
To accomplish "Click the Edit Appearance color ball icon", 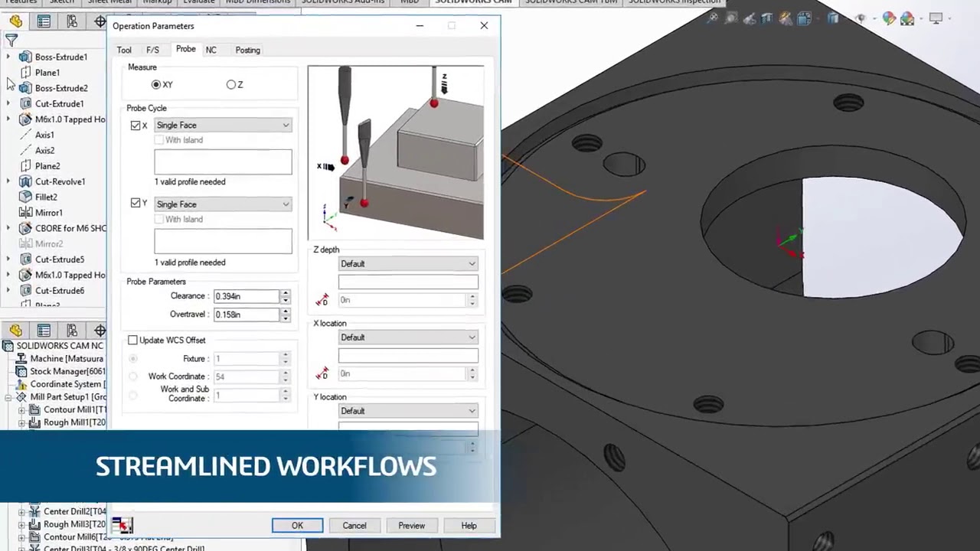I will [x=889, y=18].
